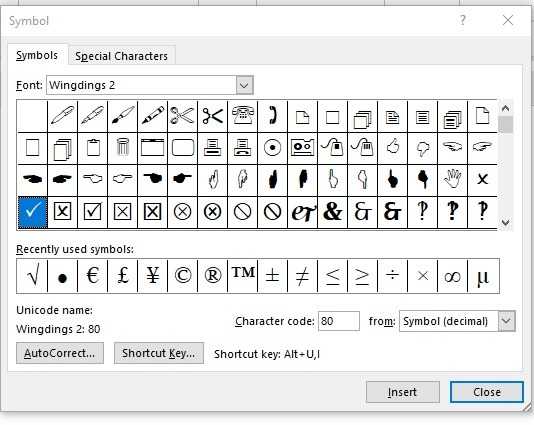Click the Character code input field
The image size is (534, 425).
[x=339, y=321]
